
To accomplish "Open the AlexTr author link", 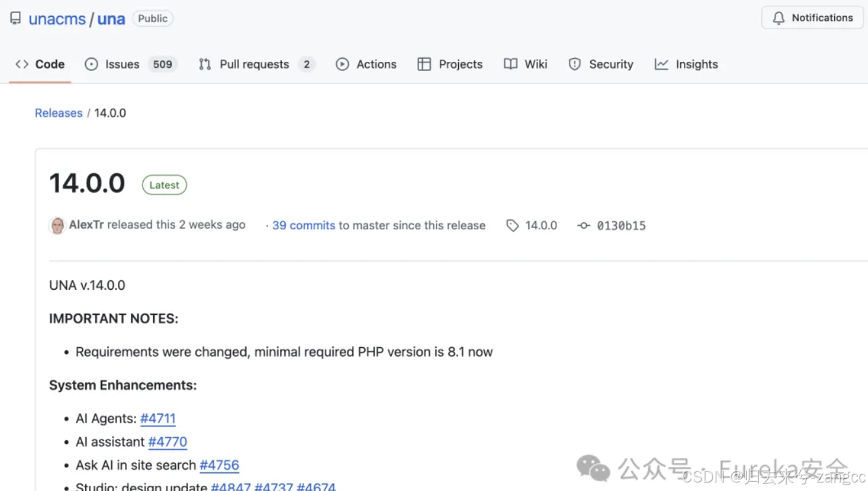I will pos(87,225).
